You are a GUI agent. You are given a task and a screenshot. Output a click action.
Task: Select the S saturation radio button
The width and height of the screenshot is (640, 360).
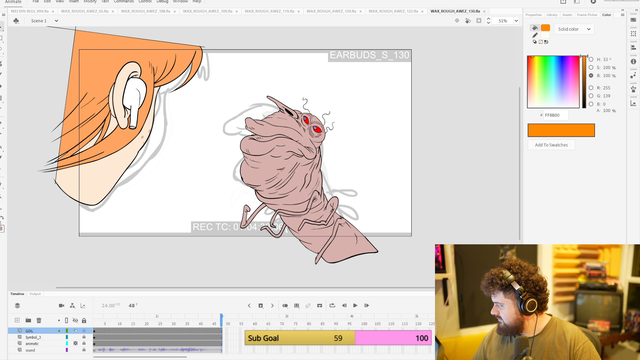(x=591, y=67)
